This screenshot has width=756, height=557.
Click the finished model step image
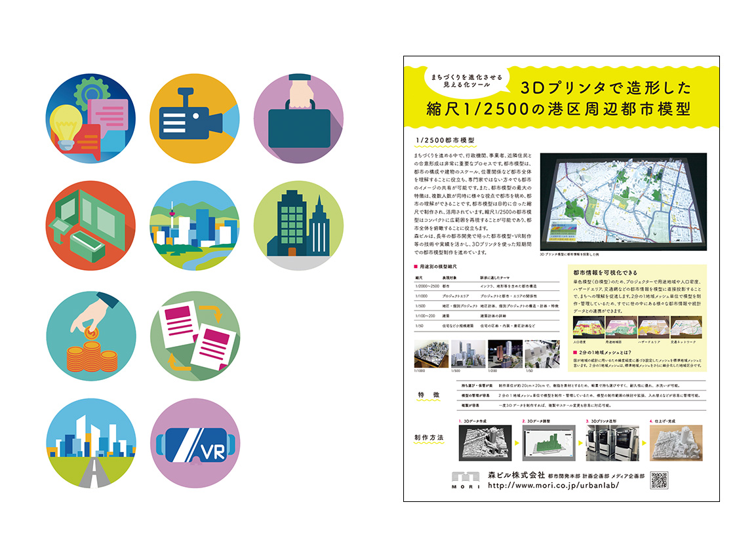point(675,444)
